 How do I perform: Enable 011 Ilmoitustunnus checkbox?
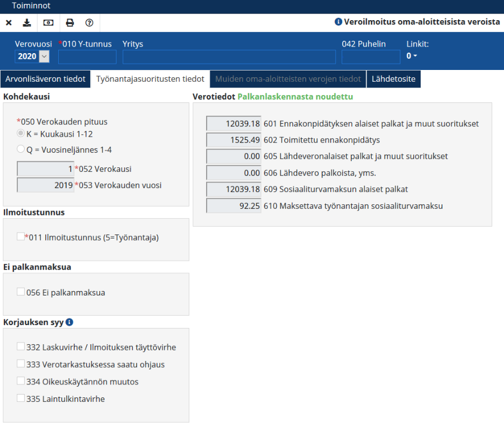click(x=21, y=237)
